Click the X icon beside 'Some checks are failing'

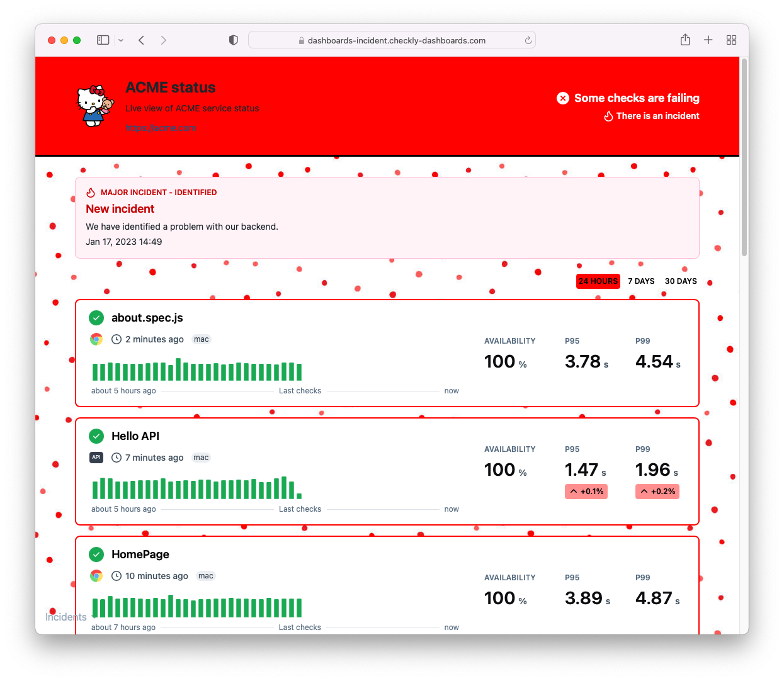[562, 98]
